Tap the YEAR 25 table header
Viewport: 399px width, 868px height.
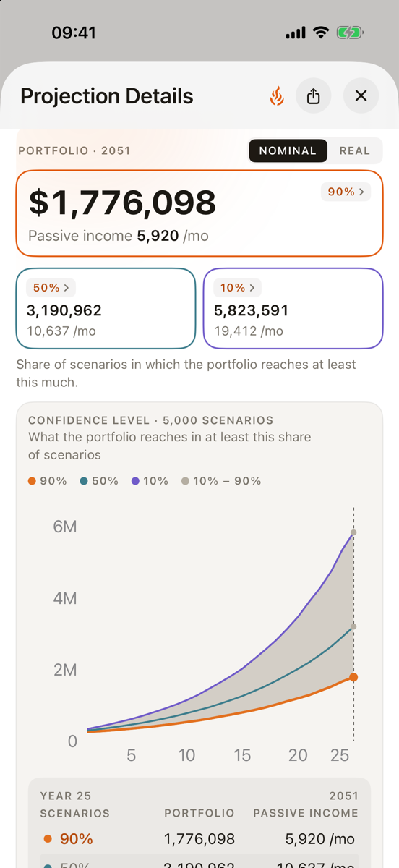tap(66, 796)
